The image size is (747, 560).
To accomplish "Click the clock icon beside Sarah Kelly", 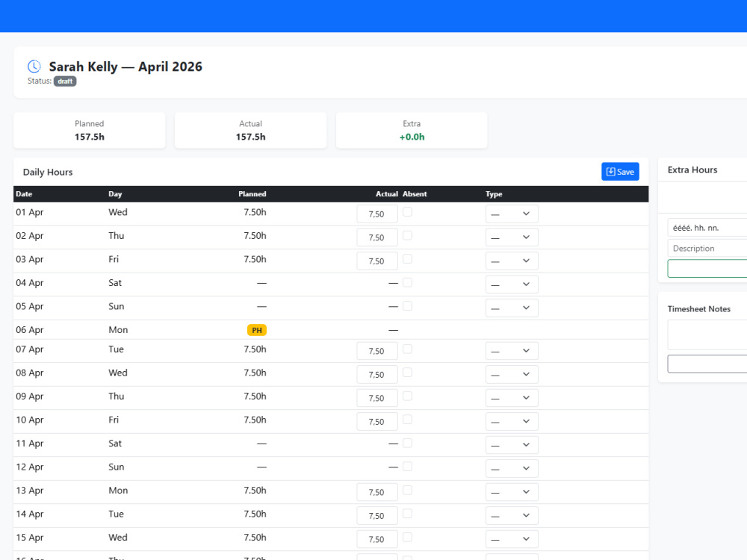I will point(34,66).
